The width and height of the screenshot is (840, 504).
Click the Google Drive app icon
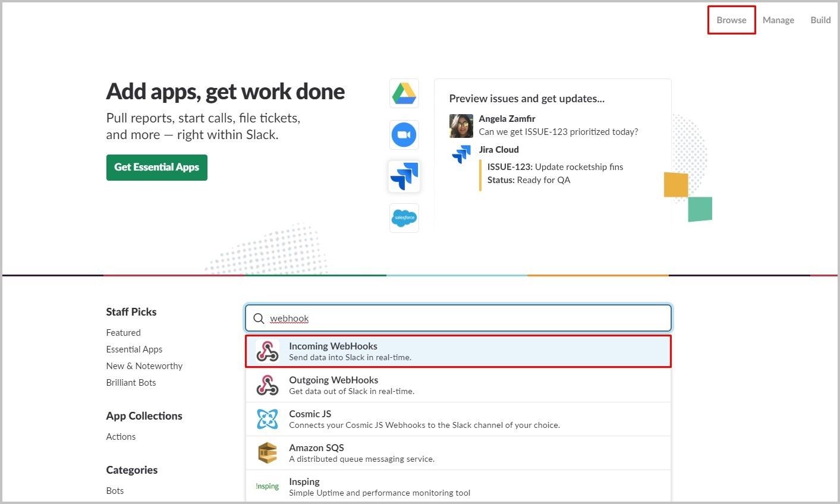point(404,93)
